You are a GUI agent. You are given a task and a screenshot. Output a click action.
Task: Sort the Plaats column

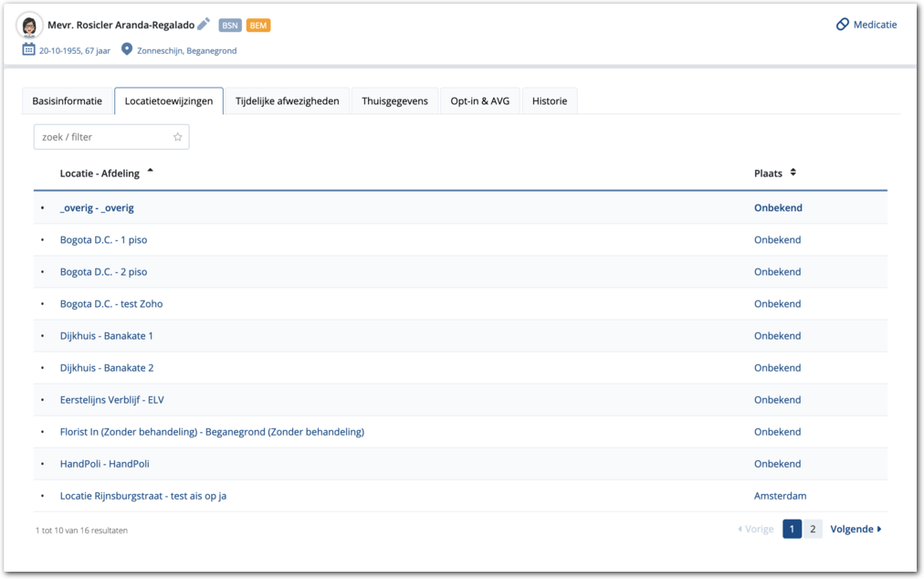pos(793,173)
